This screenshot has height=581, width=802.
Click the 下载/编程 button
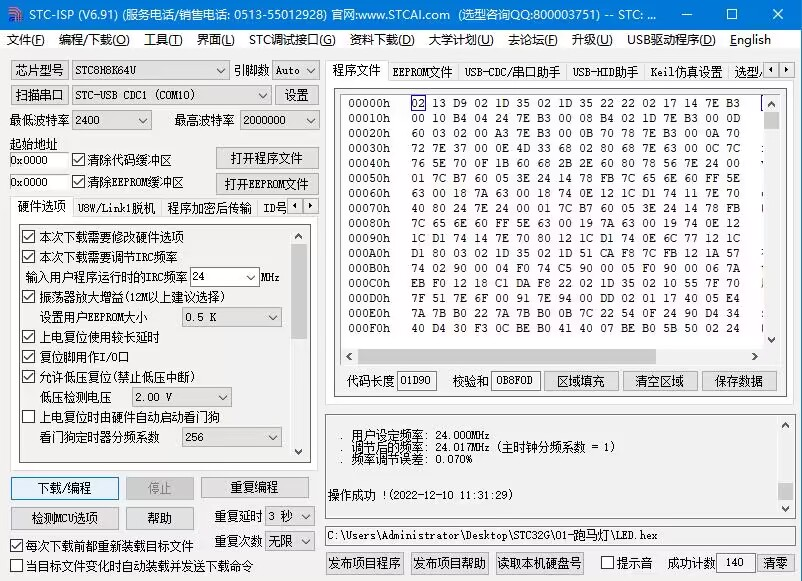pyautogui.click(x=64, y=488)
